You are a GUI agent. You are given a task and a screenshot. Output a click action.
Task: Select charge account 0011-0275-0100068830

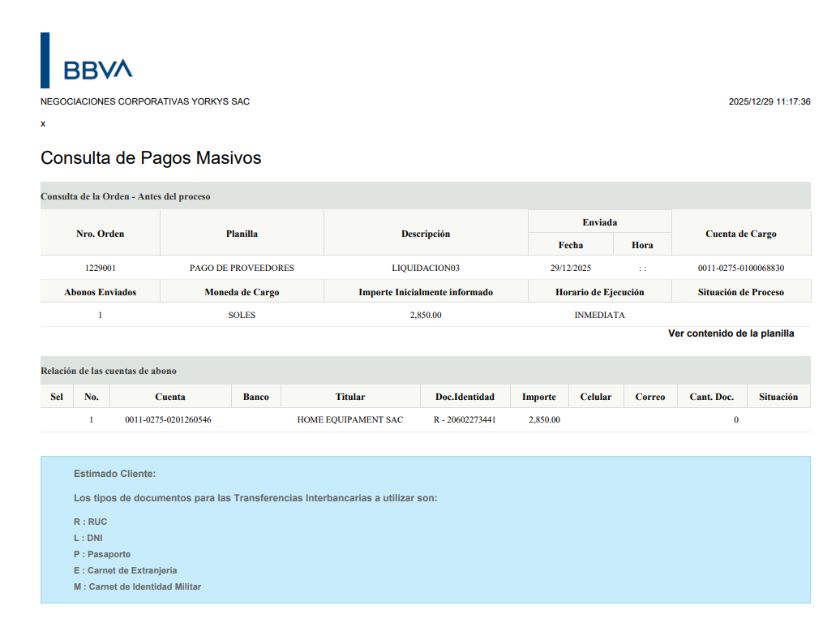tap(740, 268)
